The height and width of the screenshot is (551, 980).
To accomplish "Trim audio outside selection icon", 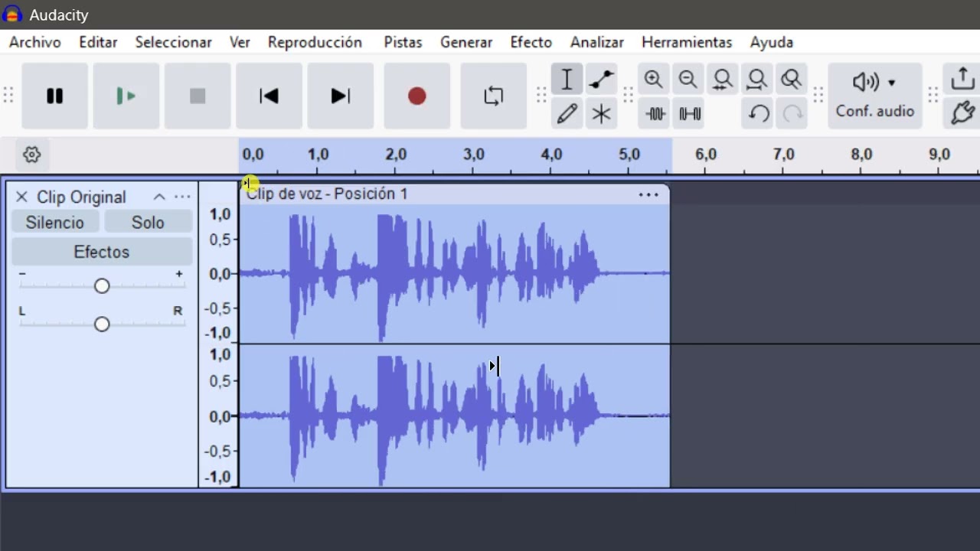I will point(655,114).
